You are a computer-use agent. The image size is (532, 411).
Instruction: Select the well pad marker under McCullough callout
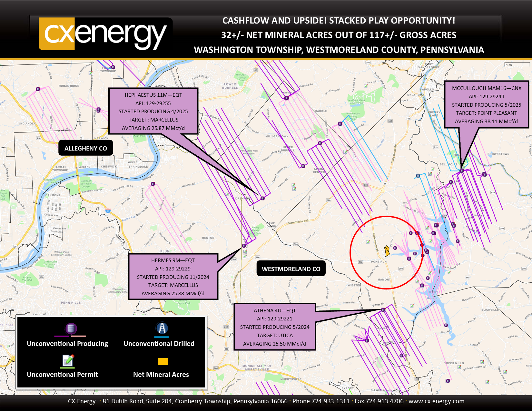462,171
